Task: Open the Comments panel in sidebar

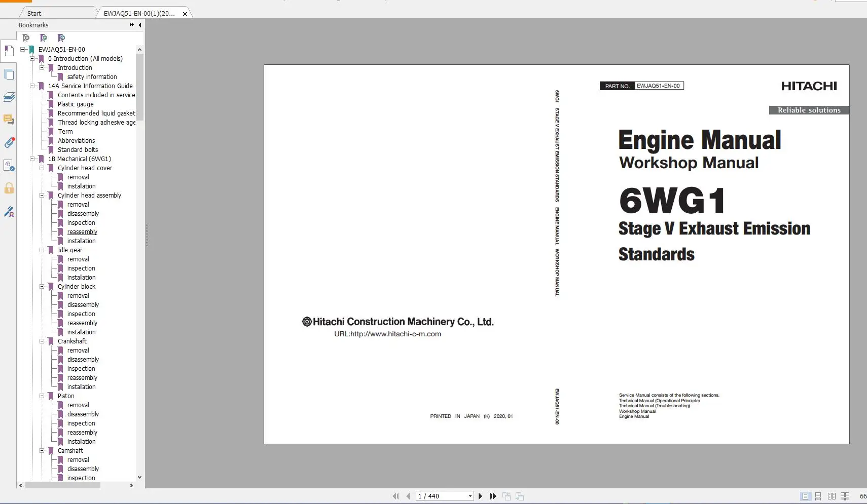Action: [x=9, y=120]
